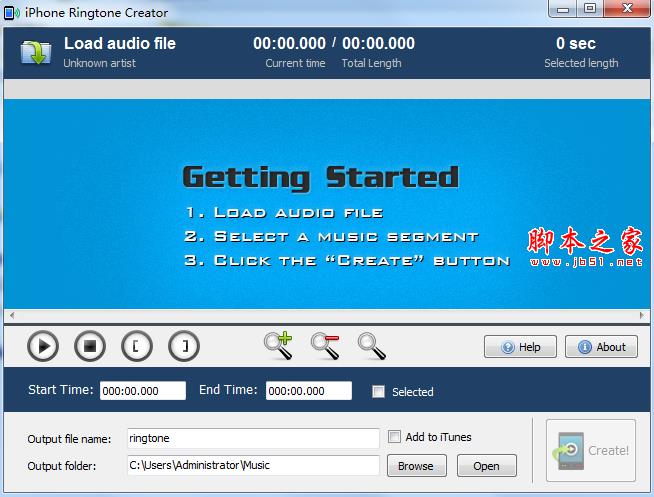Browse for an output folder
Screen dimensions: 654x497
point(417,466)
